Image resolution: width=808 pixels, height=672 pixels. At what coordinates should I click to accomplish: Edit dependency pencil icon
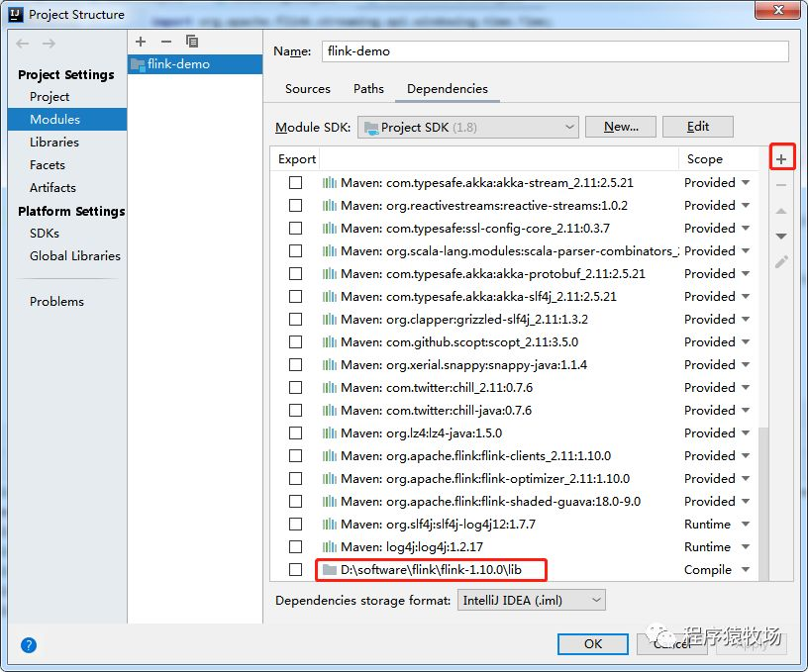(x=781, y=262)
